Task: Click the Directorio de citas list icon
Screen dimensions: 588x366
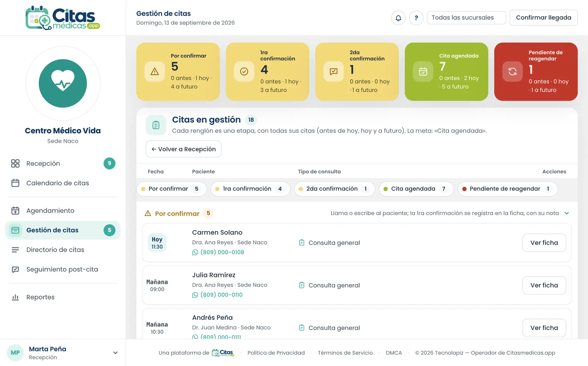Action: pyautogui.click(x=15, y=250)
